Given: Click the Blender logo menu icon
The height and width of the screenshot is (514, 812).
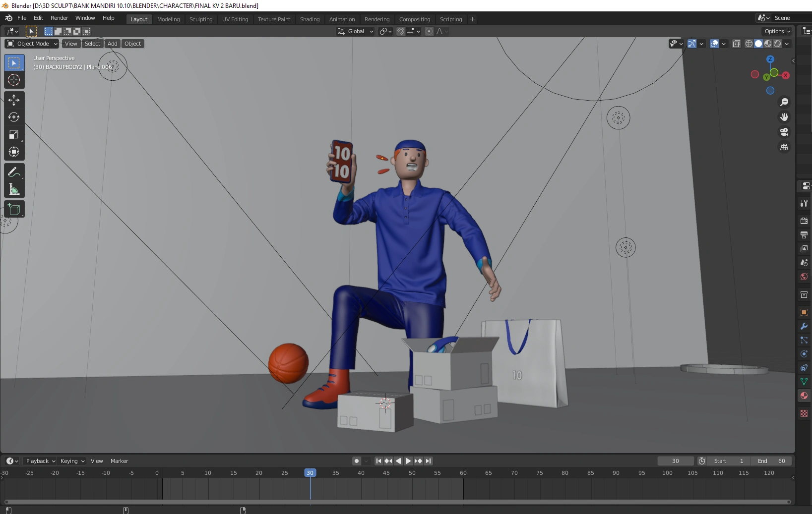Looking at the screenshot, I should click(x=9, y=18).
